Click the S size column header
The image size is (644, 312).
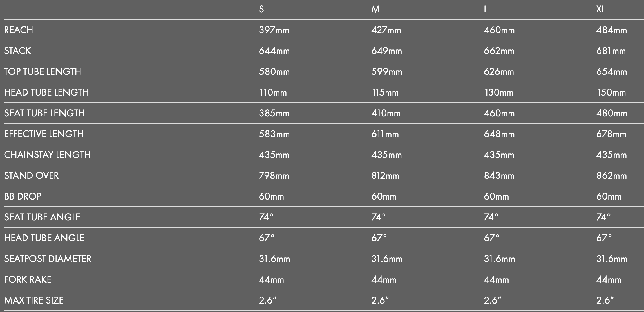[x=261, y=9]
